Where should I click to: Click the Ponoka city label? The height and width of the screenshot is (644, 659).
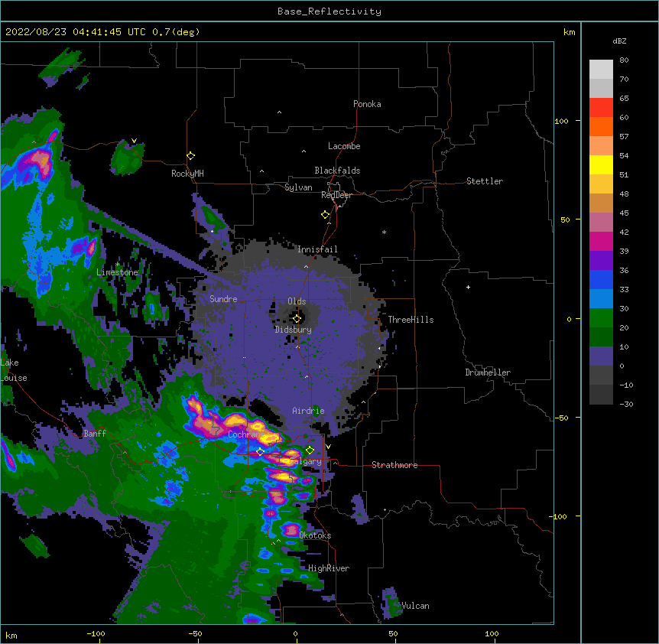coord(367,104)
